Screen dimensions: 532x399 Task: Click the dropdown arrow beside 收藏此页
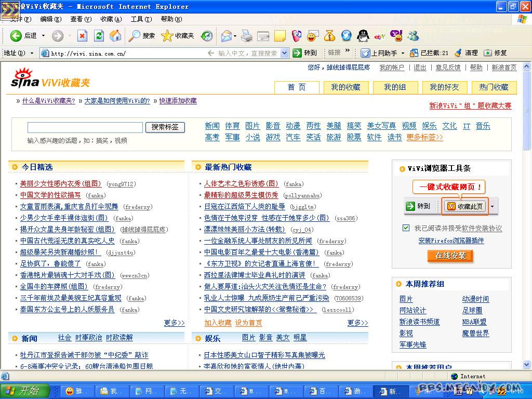click(493, 206)
